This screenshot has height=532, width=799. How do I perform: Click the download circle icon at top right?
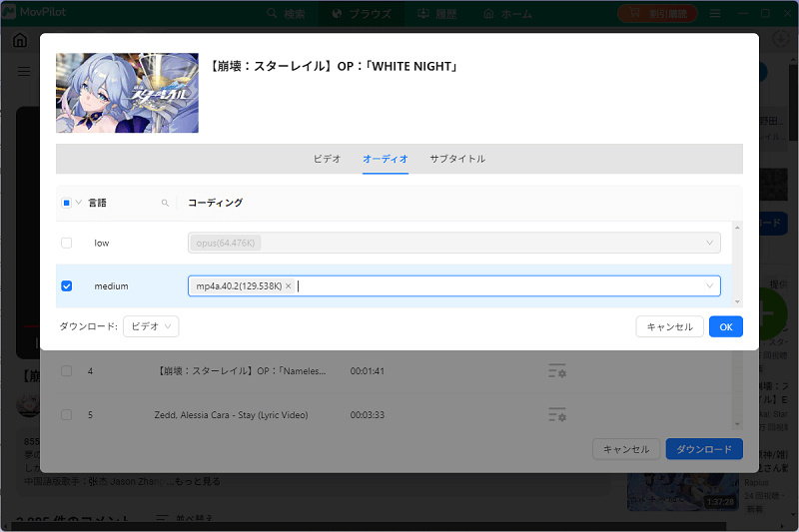pyautogui.click(x=781, y=39)
